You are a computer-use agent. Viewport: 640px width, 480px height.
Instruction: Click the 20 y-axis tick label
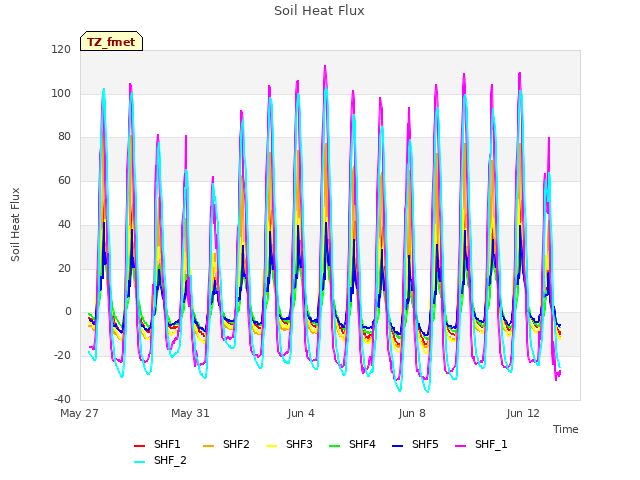pyautogui.click(x=64, y=268)
